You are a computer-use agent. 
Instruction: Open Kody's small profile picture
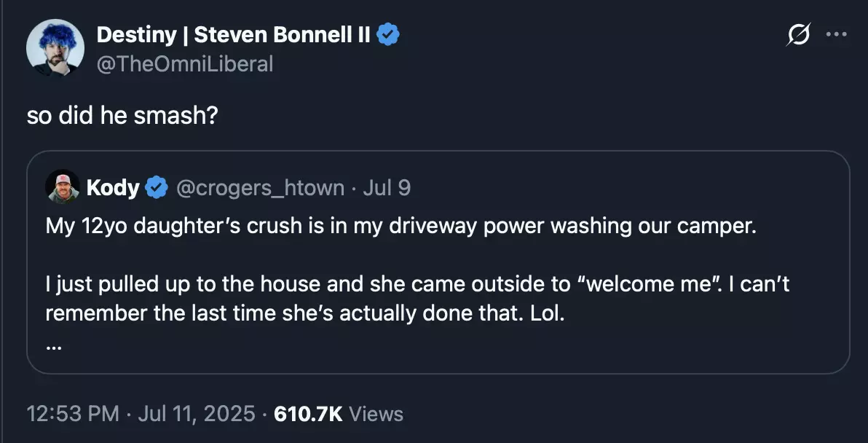[62, 187]
